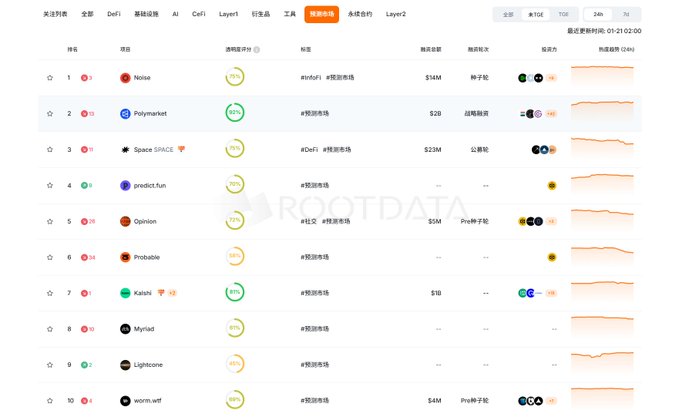Click the Noise 24h trend chart
This screenshot has width=679, height=417.
[602, 75]
